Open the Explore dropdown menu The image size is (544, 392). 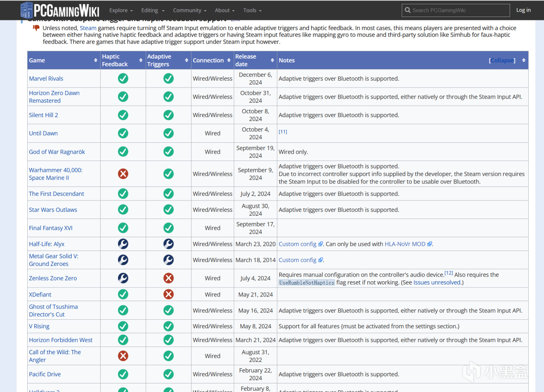pos(121,10)
